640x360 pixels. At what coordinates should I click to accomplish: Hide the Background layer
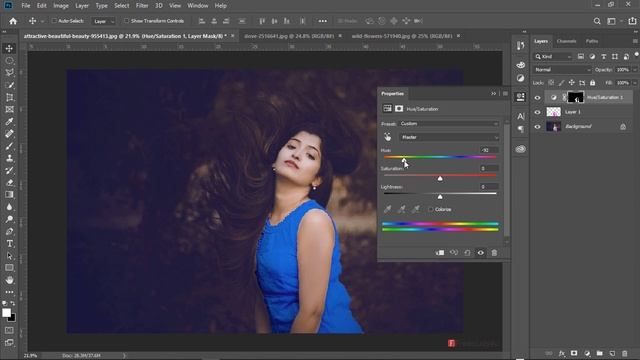click(x=537, y=127)
